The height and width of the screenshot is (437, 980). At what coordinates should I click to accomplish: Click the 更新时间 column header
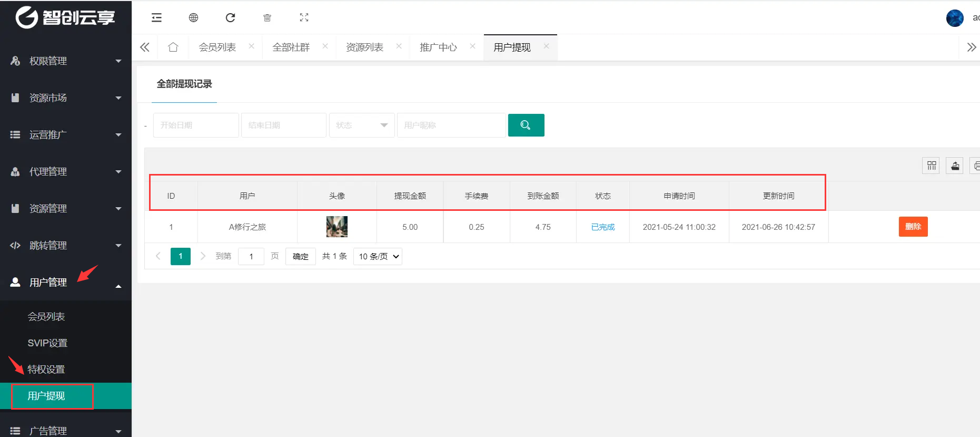(x=779, y=196)
